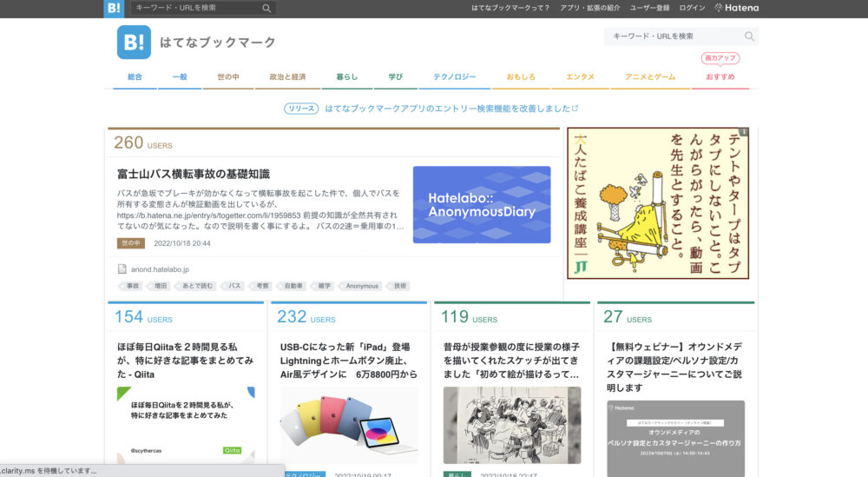Select the 総合 category tab
The height and width of the screenshot is (477, 868).
[x=135, y=77]
